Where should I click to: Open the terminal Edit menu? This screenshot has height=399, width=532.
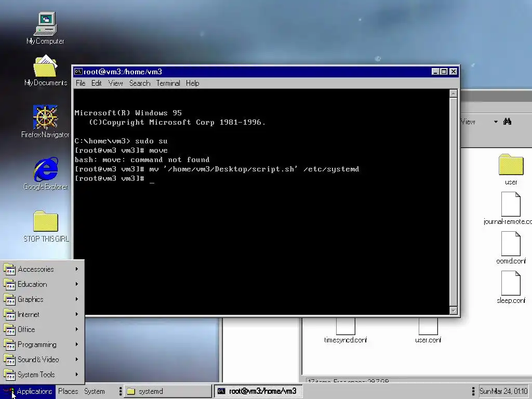pyautogui.click(x=96, y=83)
